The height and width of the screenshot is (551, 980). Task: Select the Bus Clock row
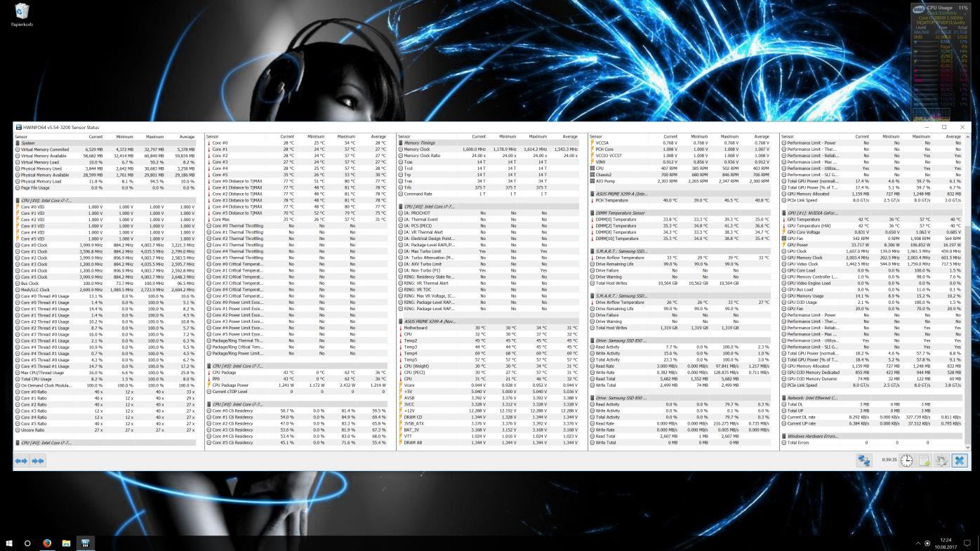[105, 284]
